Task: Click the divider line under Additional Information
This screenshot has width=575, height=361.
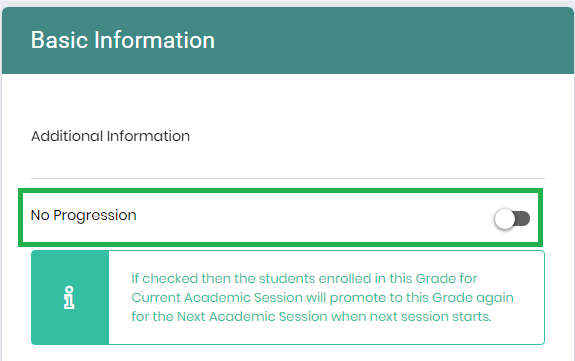Action: click(x=288, y=179)
